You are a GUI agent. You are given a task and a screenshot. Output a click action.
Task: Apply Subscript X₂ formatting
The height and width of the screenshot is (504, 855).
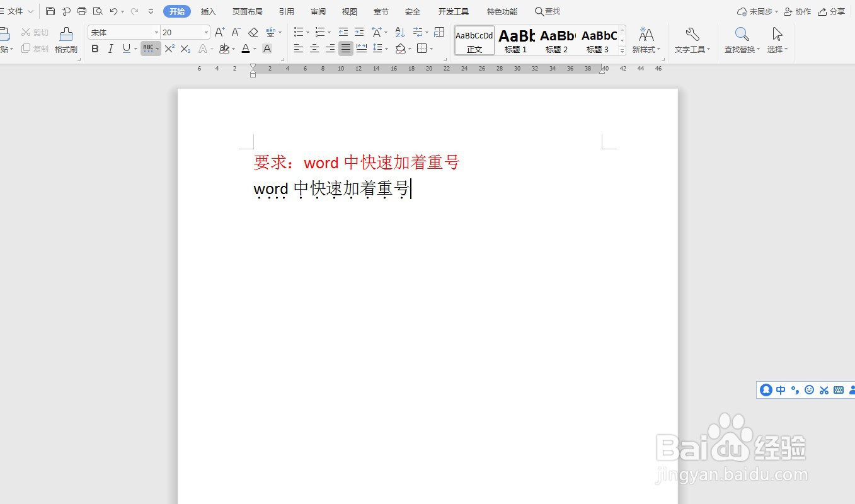point(185,49)
